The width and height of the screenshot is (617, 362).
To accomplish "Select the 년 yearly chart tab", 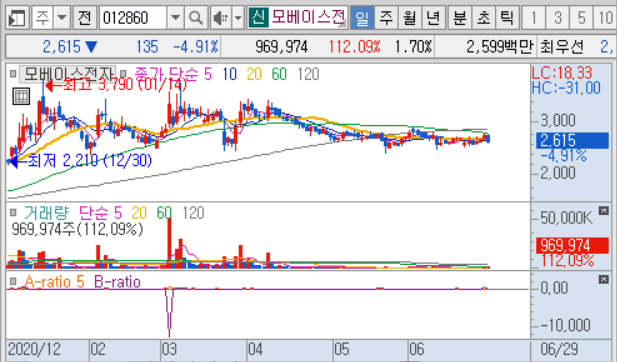I will (x=433, y=18).
